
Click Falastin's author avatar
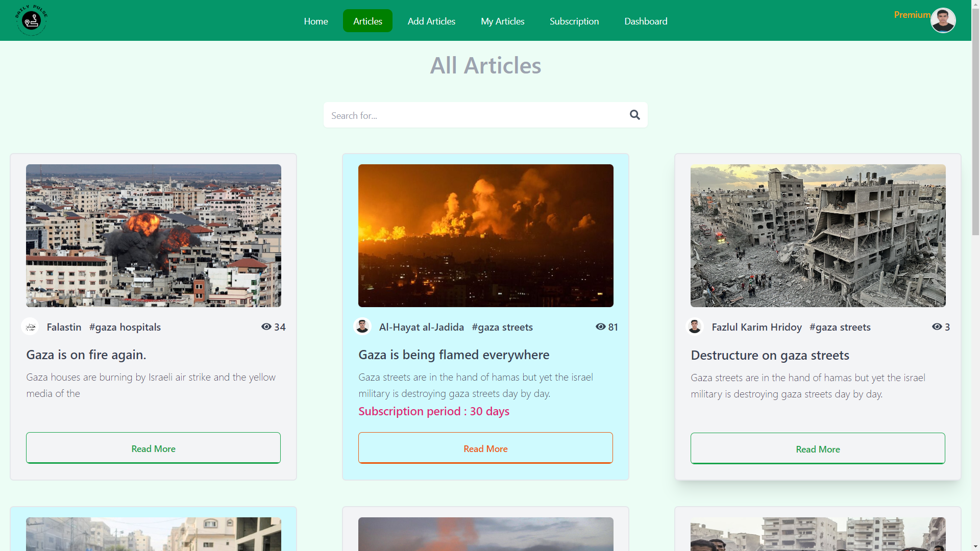point(31,327)
